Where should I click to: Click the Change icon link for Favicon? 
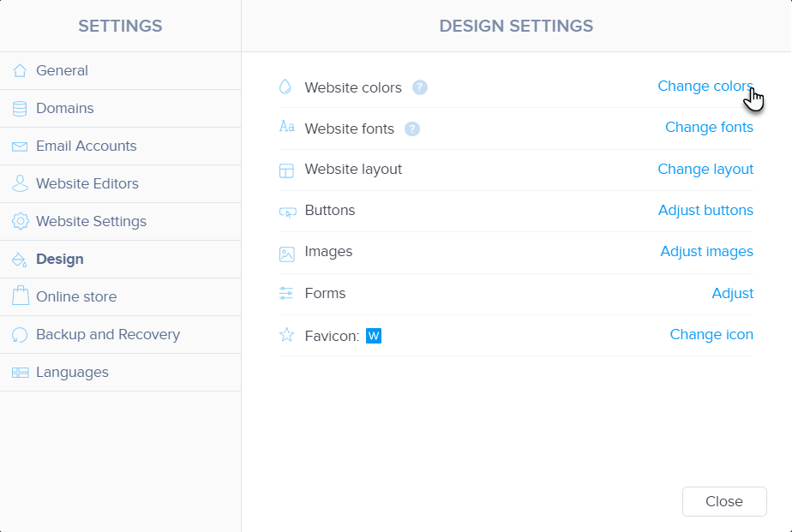[711, 335]
